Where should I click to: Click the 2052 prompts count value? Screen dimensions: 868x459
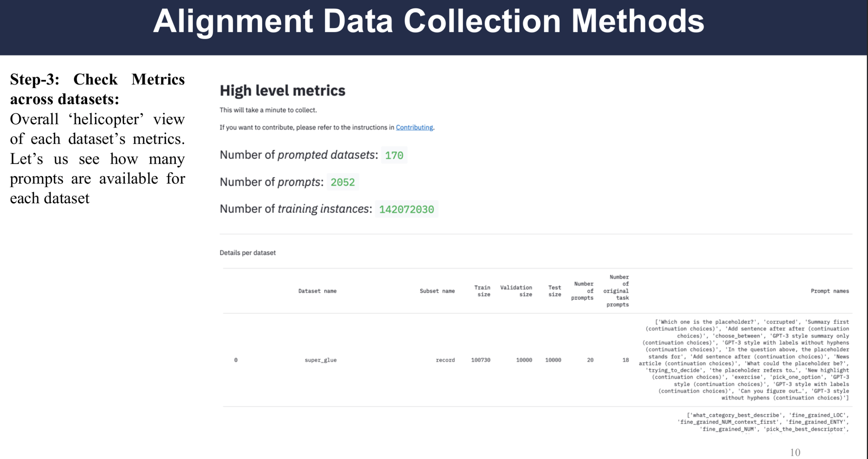click(342, 182)
